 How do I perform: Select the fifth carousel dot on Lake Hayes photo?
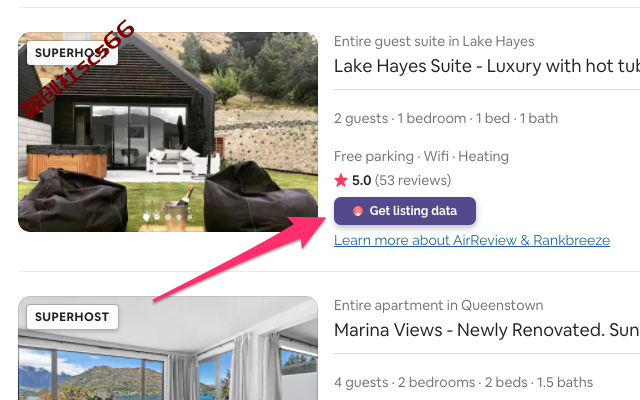[x=189, y=217]
